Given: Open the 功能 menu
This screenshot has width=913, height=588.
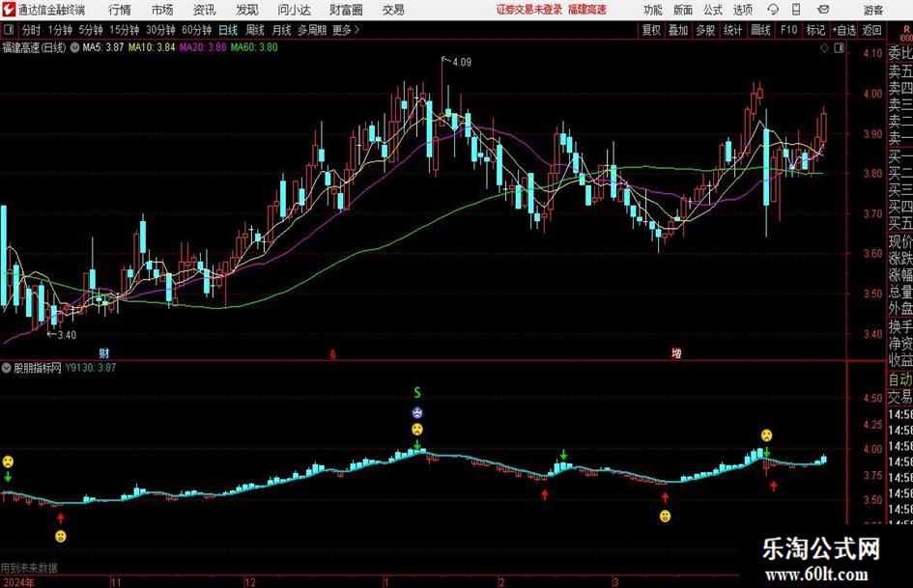Looking at the screenshot, I should 653,10.
